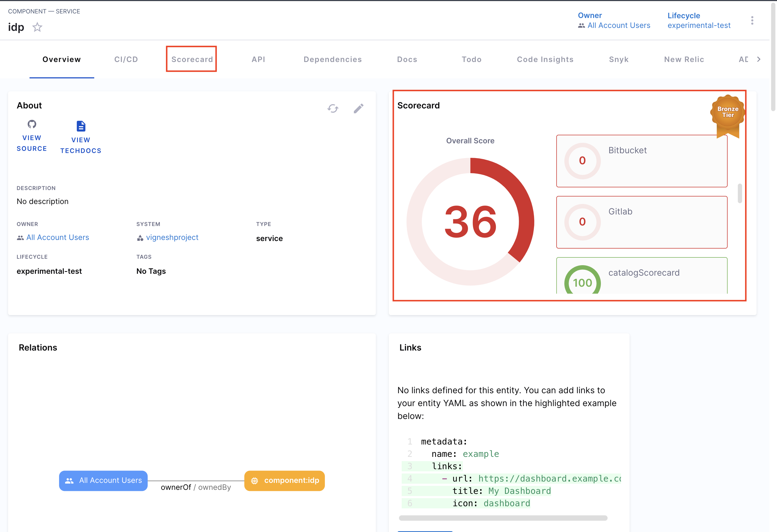Open the three-dot more options menu
This screenshot has width=777, height=532.
[x=752, y=21]
